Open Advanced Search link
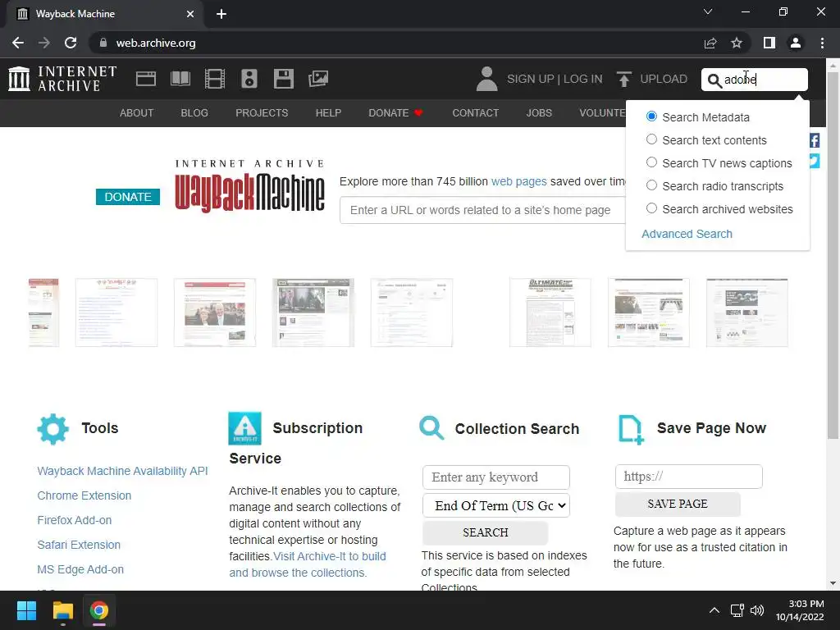The width and height of the screenshot is (840, 630). (687, 234)
